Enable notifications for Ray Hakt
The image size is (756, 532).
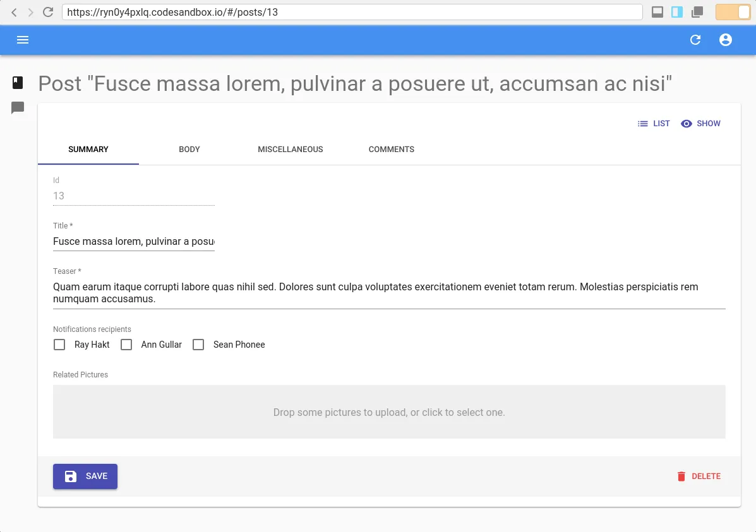coord(59,345)
